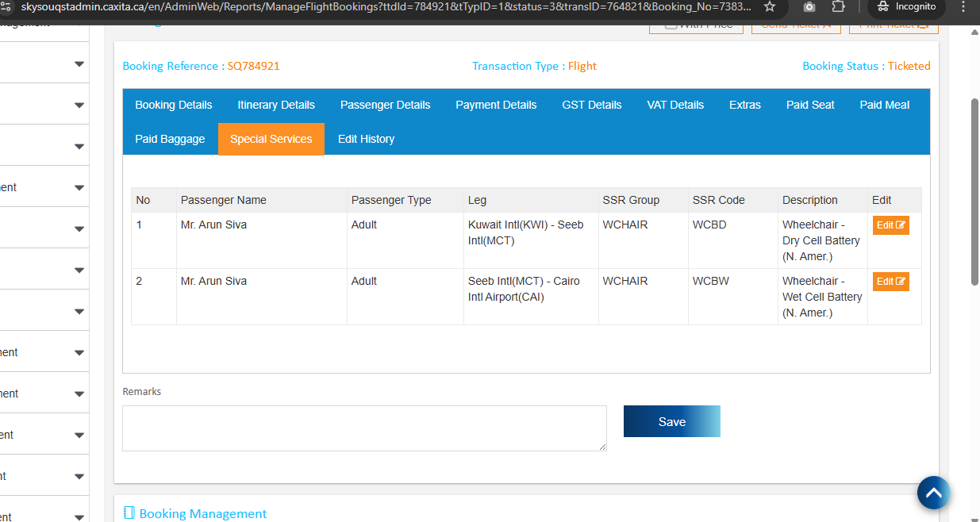Viewport: 980px width, 522px height.
Task: Expand sidebar arrow level with Booking Reference
Action: pos(79,64)
